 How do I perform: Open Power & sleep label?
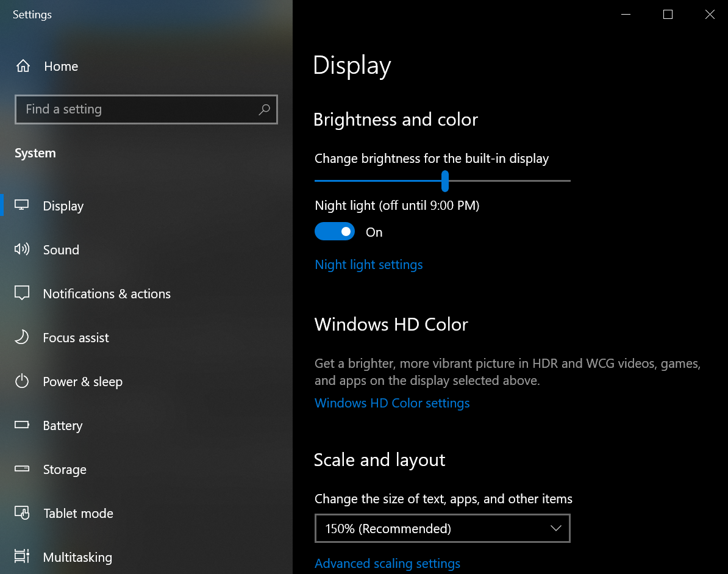83,382
